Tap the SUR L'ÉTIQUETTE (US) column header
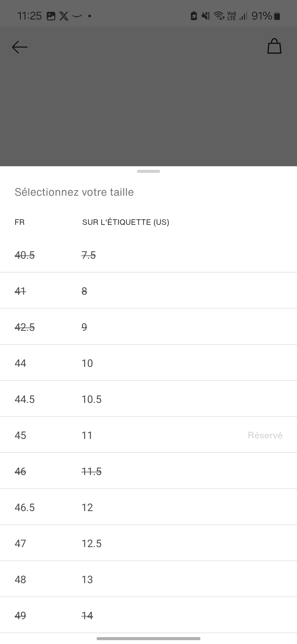Image resolution: width=297 pixels, height=644 pixels. [x=126, y=222]
